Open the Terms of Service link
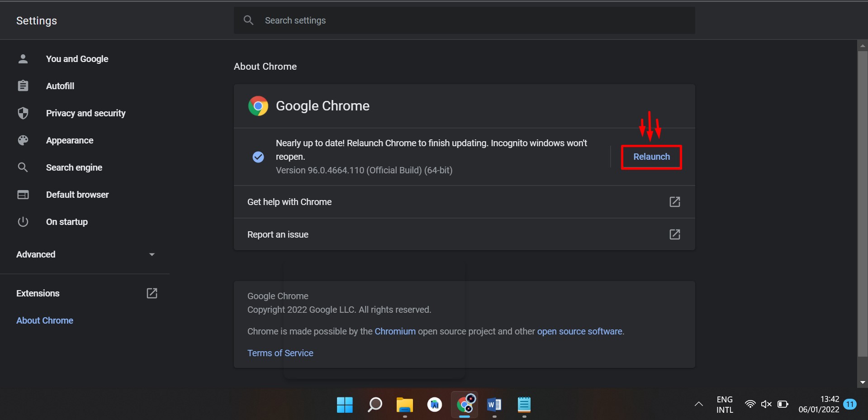 [280, 353]
